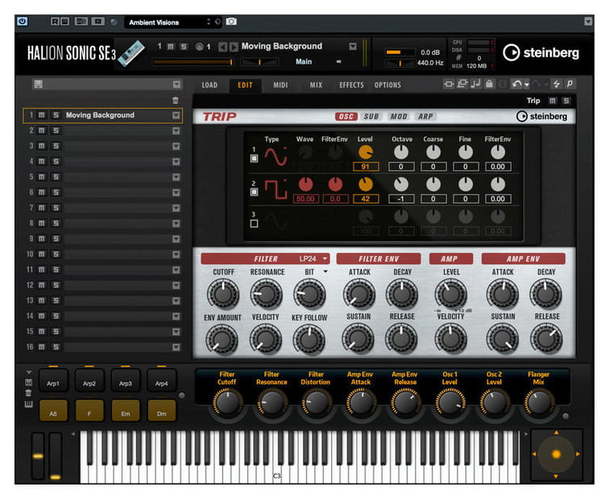Open slot 5 program load dropdown
This screenshot has height=499, width=609.
tap(176, 177)
